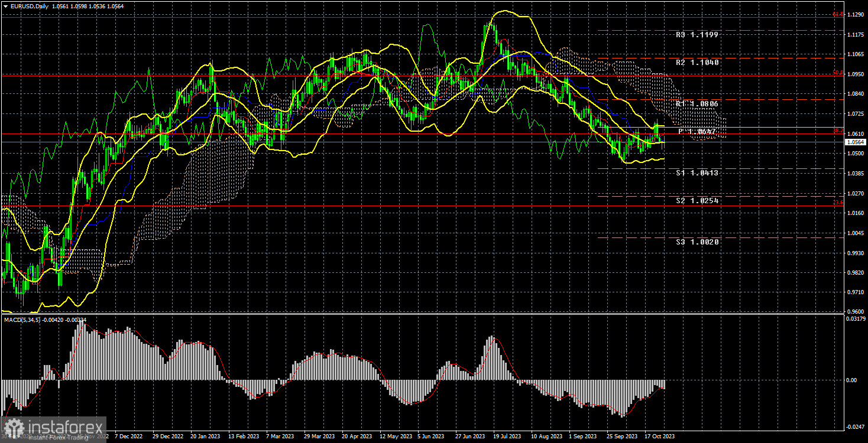Click the 19 Jul 2023 date label
The height and width of the screenshot is (443, 868).
click(x=507, y=437)
